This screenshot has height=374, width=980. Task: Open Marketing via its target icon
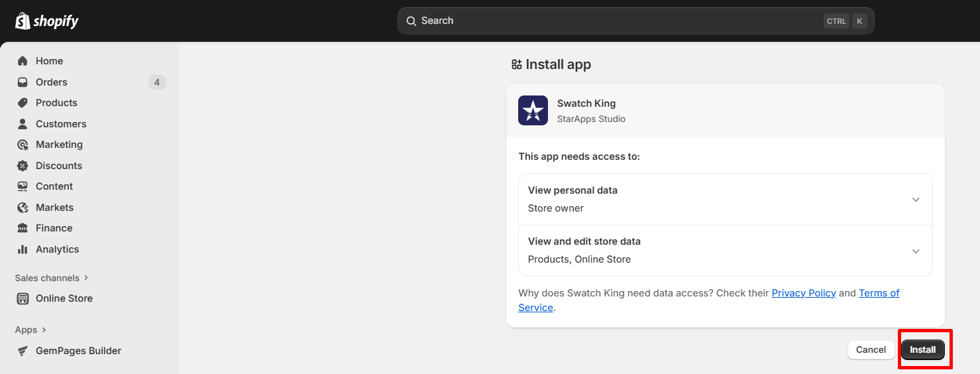23,145
